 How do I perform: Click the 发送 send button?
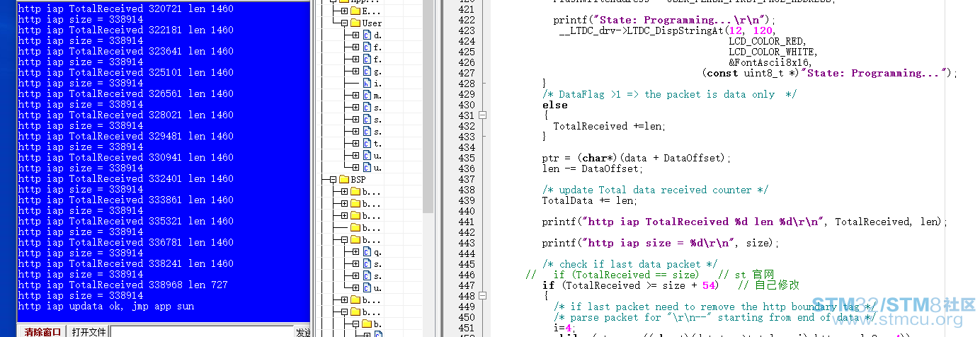click(303, 331)
